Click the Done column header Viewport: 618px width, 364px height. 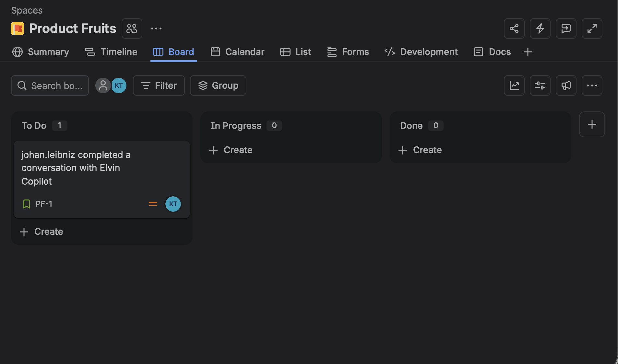tap(411, 126)
